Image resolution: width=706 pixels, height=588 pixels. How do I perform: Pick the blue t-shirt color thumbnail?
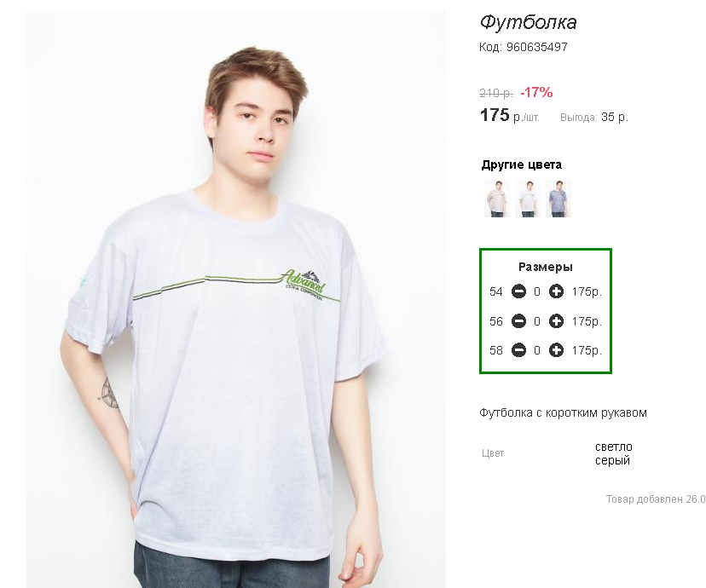(x=558, y=198)
